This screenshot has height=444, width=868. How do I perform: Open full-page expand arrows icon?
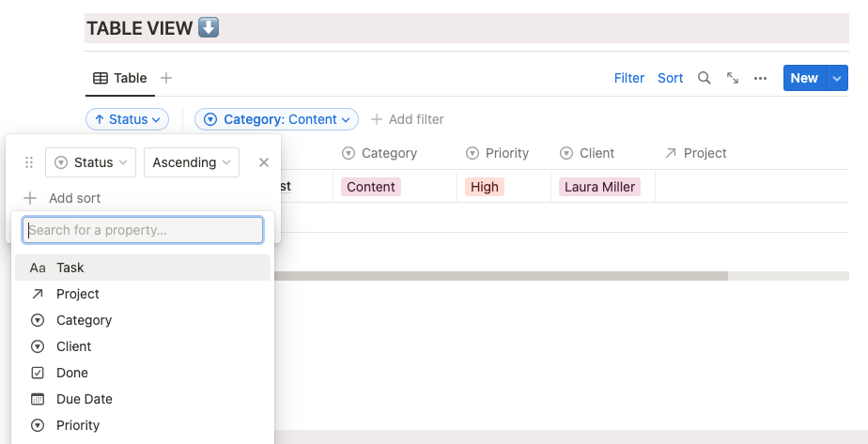(733, 78)
